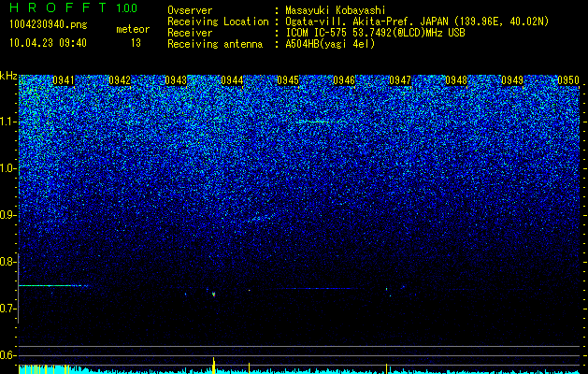This screenshot has width=588, height=374.
Task: Click observer name Masayuki Kobayashi
Action: pyautogui.click(x=336, y=10)
